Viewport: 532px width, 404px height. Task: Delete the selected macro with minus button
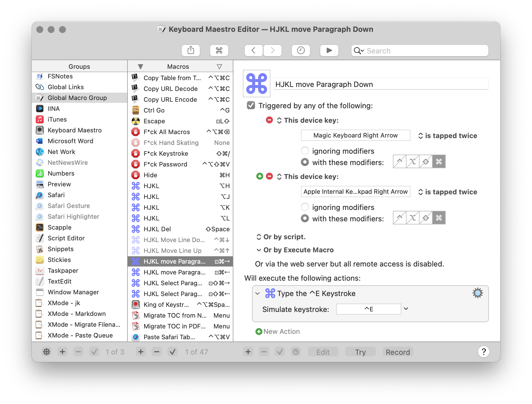tap(157, 352)
